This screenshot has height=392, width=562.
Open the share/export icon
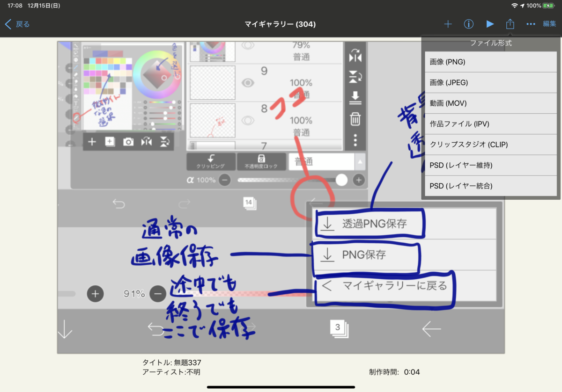pyautogui.click(x=510, y=24)
